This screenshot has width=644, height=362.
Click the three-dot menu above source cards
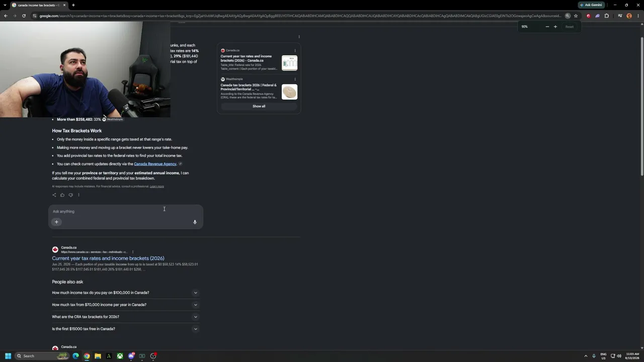tap(299, 37)
